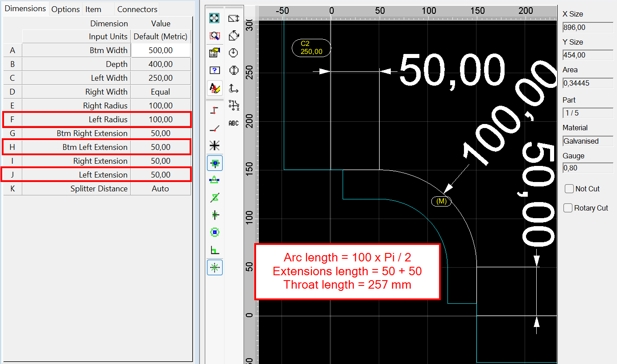Click the yellow (M) marker on the arc

click(442, 201)
